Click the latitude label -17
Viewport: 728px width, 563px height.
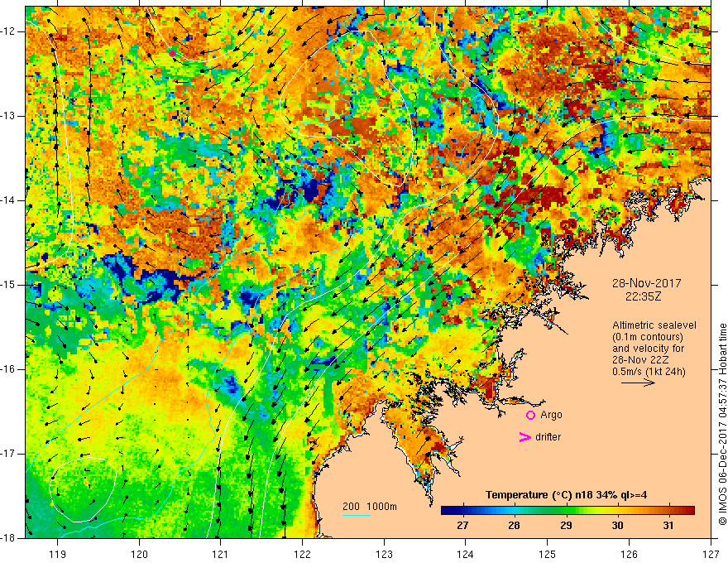9,454
